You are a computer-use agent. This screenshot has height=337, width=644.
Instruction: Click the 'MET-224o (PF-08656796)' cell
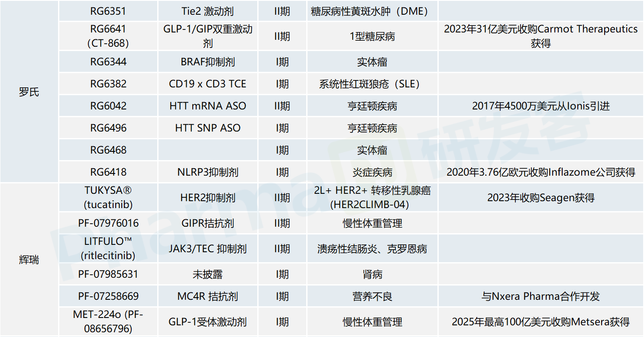point(108,322)
